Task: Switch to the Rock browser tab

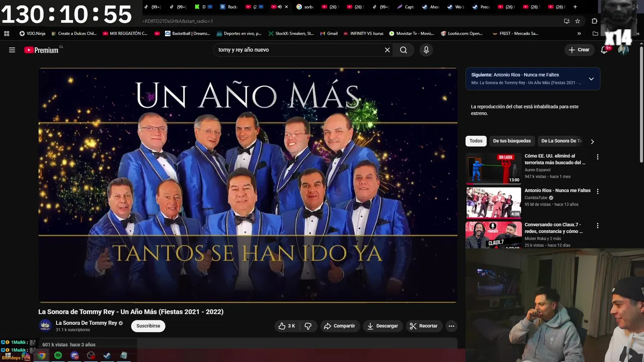Action: coord(230,7)
